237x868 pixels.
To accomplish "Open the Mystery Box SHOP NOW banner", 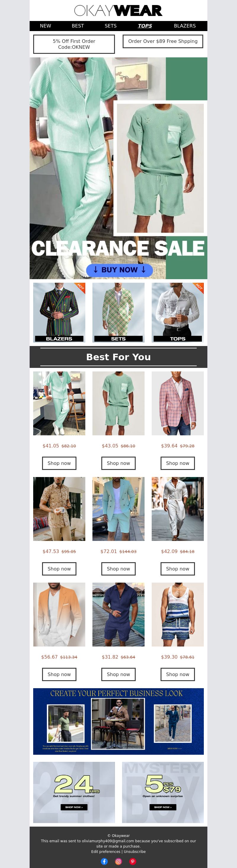I will coord(163,792).
